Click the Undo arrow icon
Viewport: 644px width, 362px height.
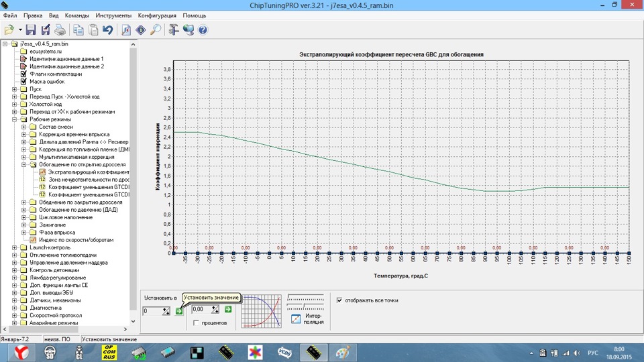pyautogui.click(x=107, y=29)
